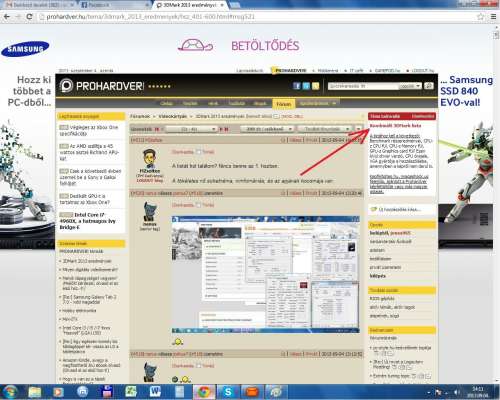Open a new browser tab
Image resolution: width=500 pixels, height=400 pixels.
coord(234,5)
